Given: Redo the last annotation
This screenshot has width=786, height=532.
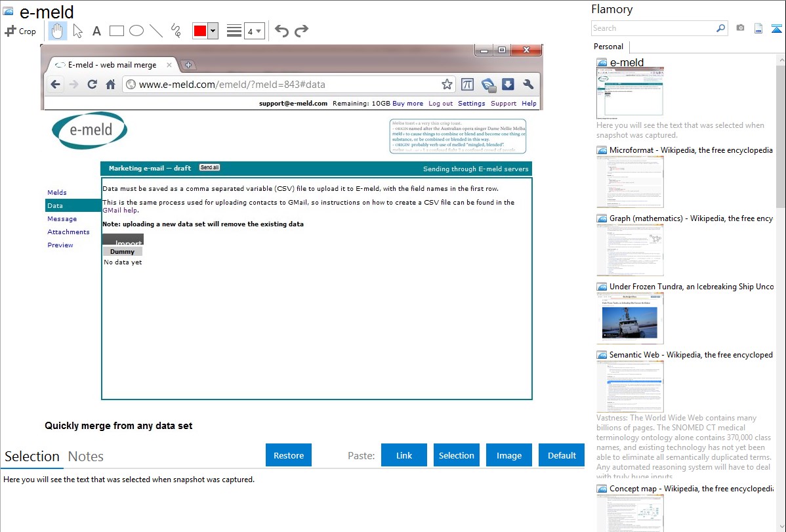Looking at the screenshot, I should click(x=301, y=31).
